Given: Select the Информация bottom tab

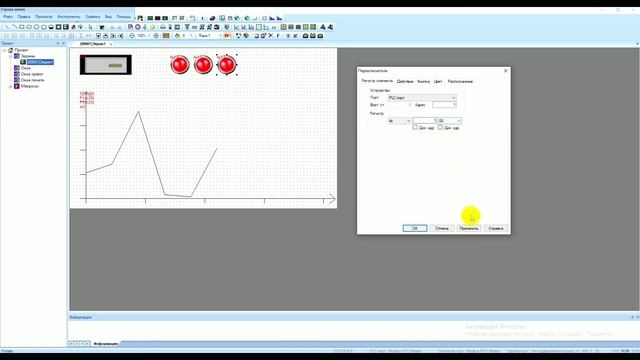Looking at the screenshot, I should pos(106,344).
